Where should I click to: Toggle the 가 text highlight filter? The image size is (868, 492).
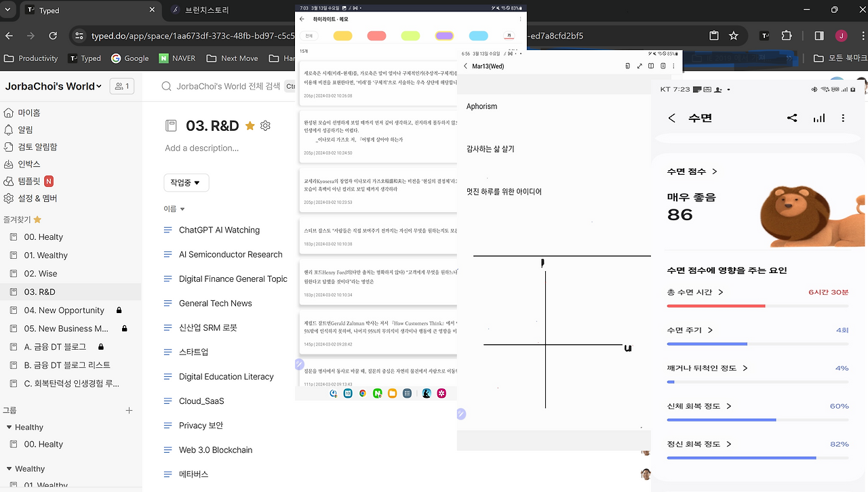[509, 36]
